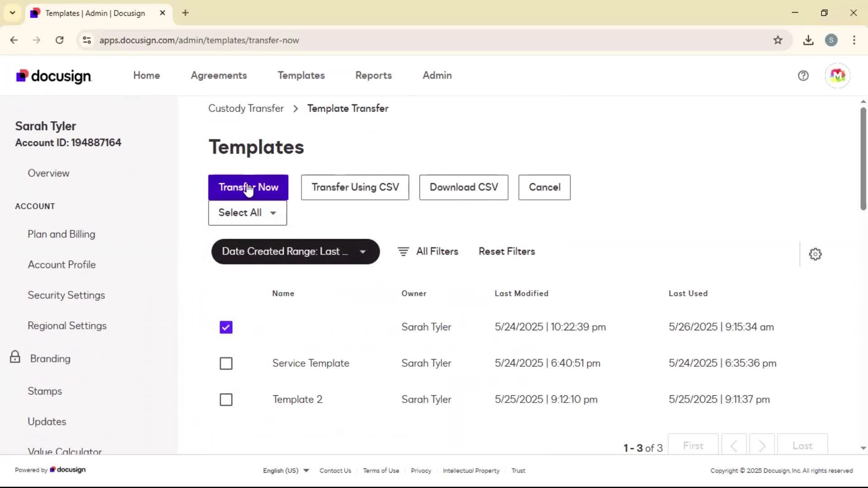Open Plan and Billing settings
This screenshot has height=488, width=868.
click(61, 234)
